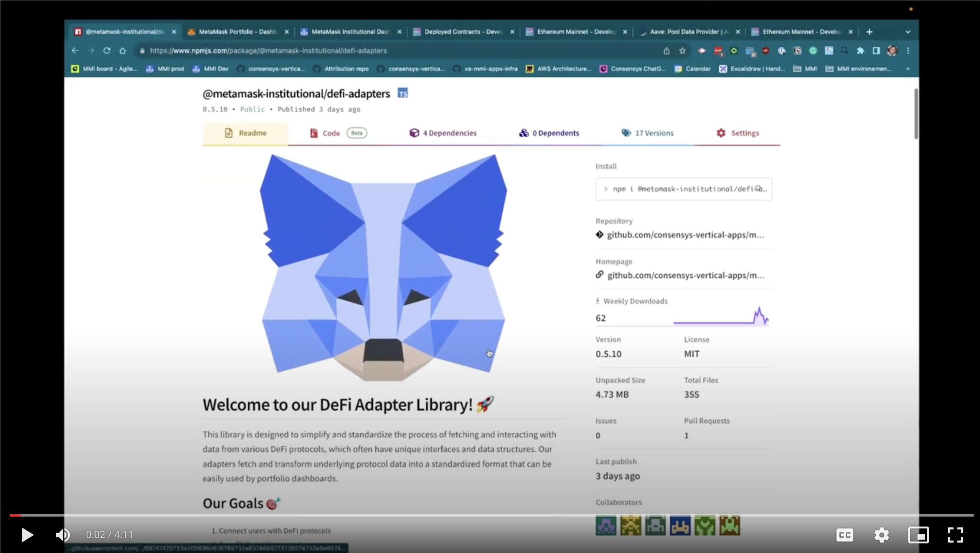Mute the video volume
Viewport: 980px width, 553px height.
[x=63, y=535]
